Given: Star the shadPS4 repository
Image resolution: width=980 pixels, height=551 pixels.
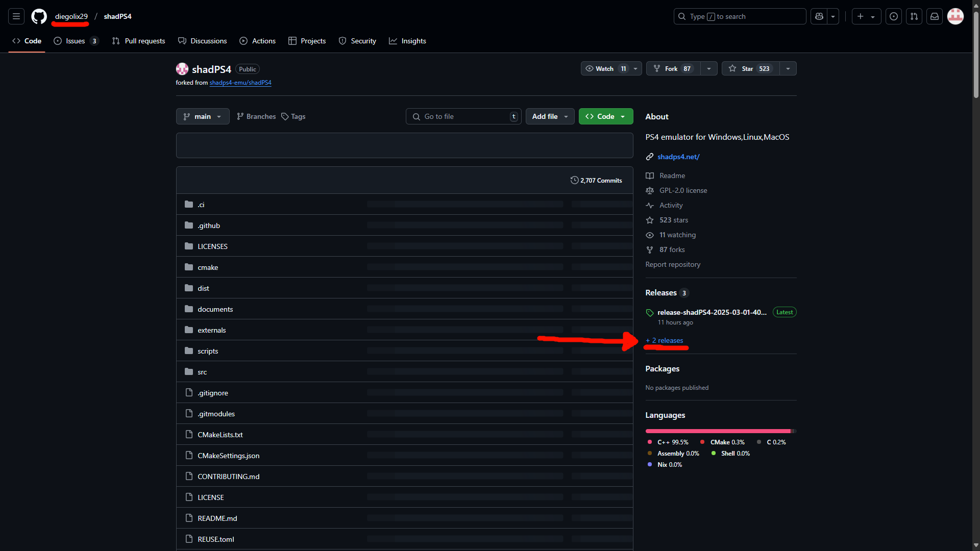Looking at the screenshot, I should pyautogui.click(x=750, y=68).
